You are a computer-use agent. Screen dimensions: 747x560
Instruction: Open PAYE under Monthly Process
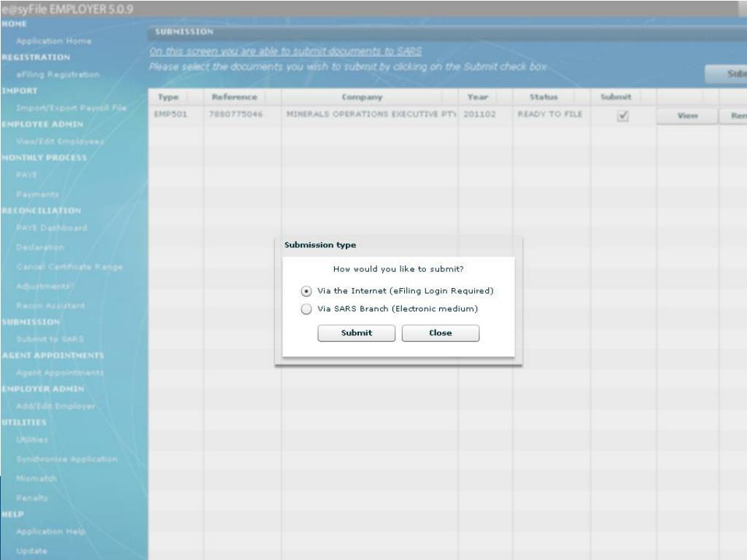tap(27, 175)
